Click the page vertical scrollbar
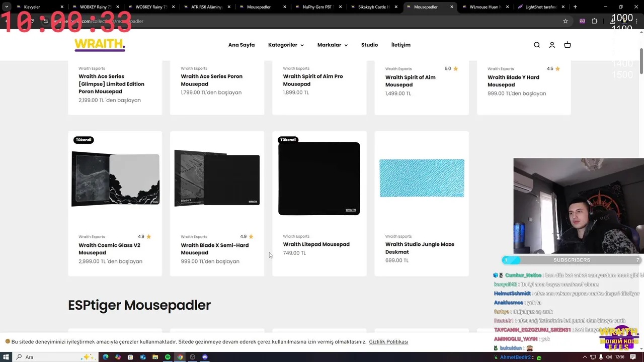The image size is (644, 362). [x=641, y=61]
